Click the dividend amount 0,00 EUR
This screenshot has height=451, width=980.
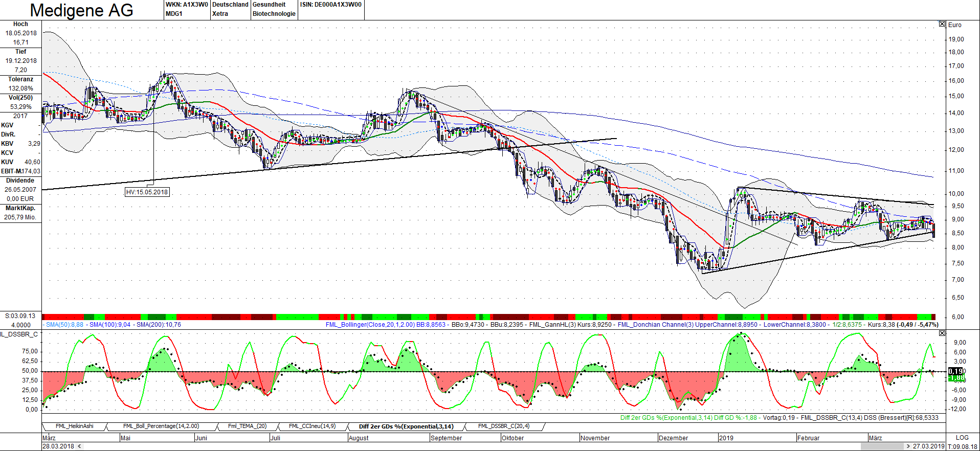pyautogui.click(x=20, y=199)
